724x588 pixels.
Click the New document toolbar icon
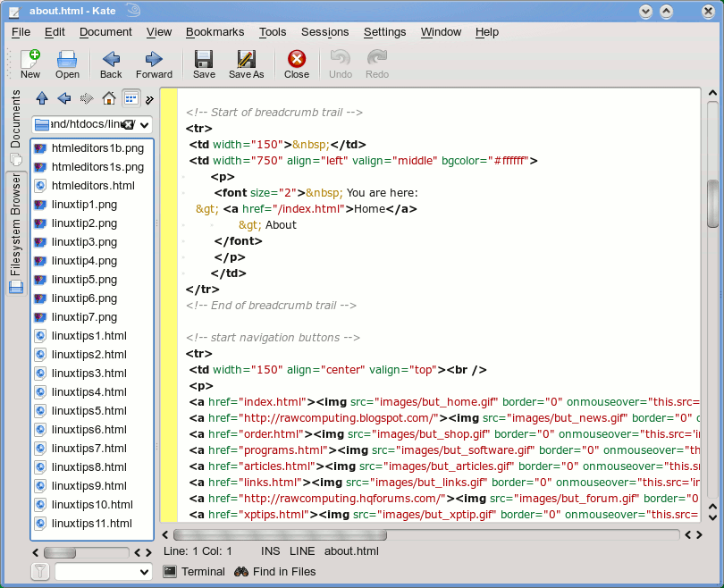(x=30, y=64)
